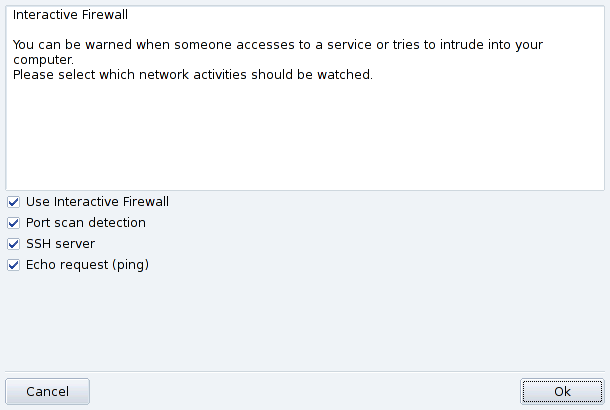Untick the Echo request (ping) checkbox
The image size is (610, 410).
[13, 265]
